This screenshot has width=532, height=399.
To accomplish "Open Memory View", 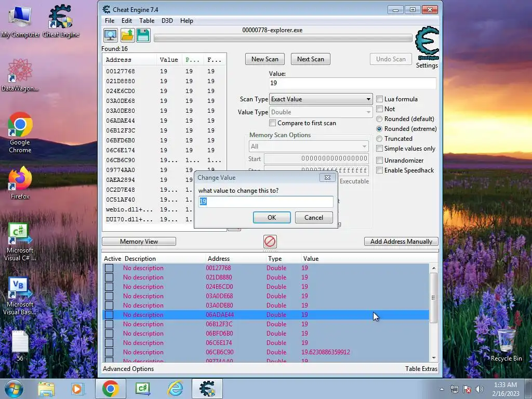I will click(x=139, y=242).
